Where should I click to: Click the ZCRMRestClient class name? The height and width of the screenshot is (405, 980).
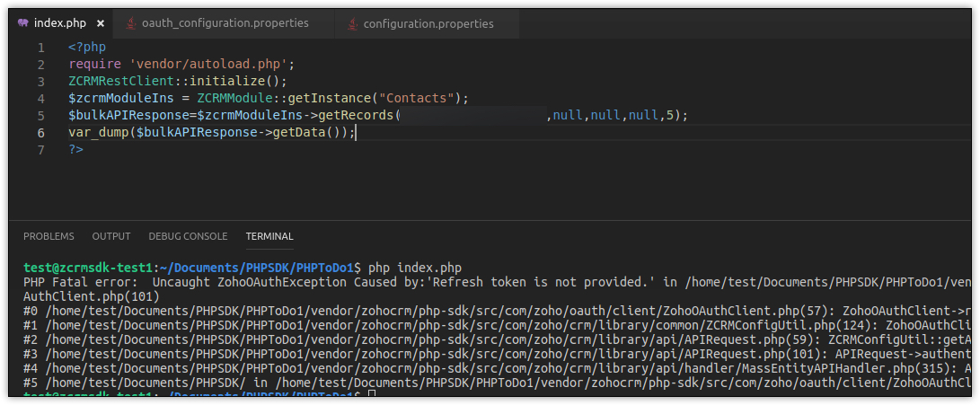(x=121, y=81)
